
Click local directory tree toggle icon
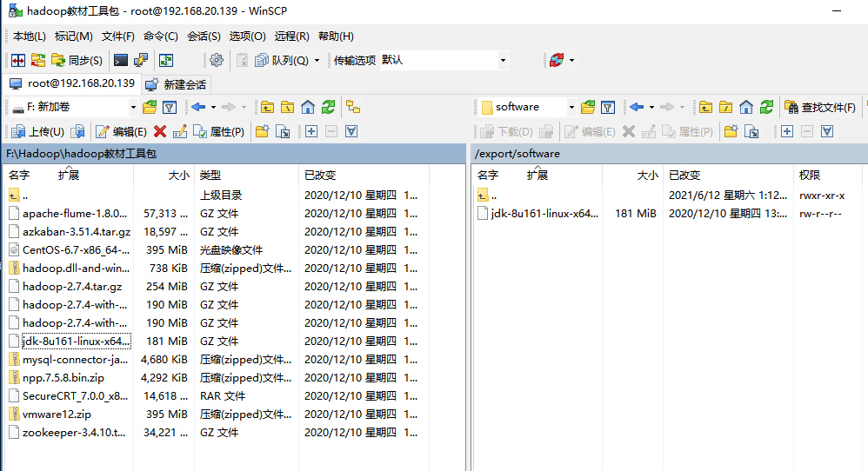353,107
